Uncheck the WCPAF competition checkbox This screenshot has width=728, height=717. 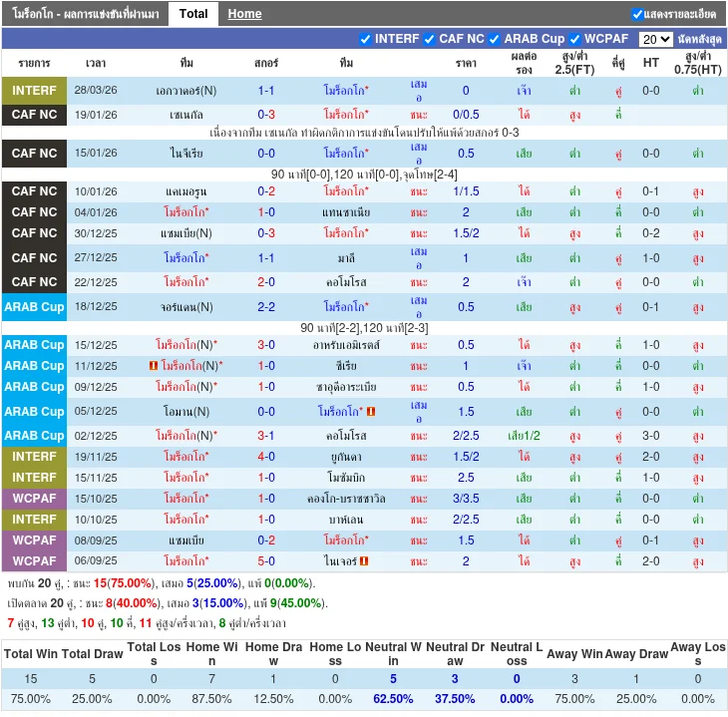pyautogui.click(x=574, y=39)
